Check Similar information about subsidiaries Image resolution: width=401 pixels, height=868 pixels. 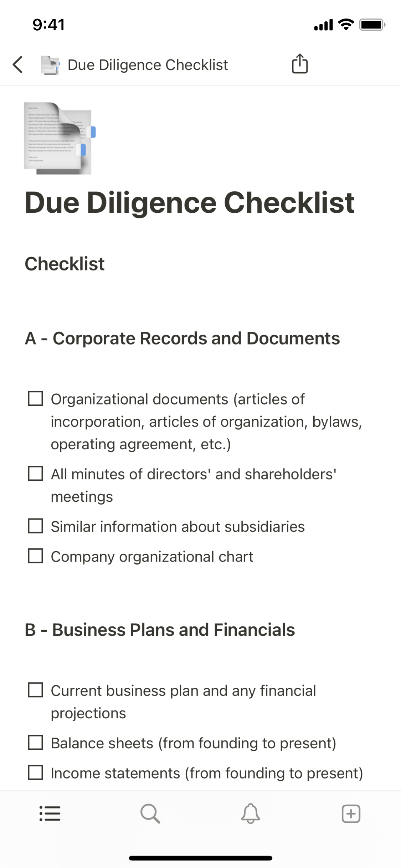pyautogui.click(x=36, y=526)
